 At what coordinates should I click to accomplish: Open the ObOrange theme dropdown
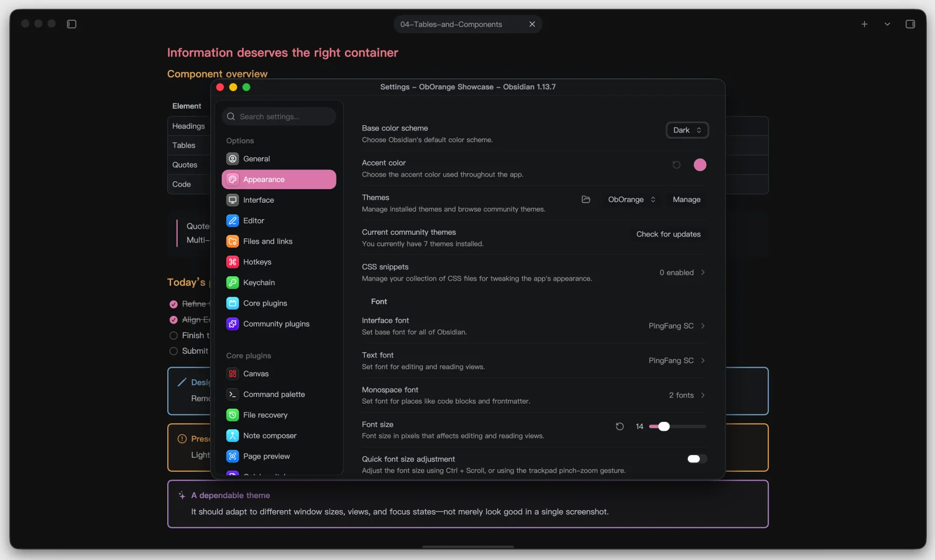pos(632,199)
